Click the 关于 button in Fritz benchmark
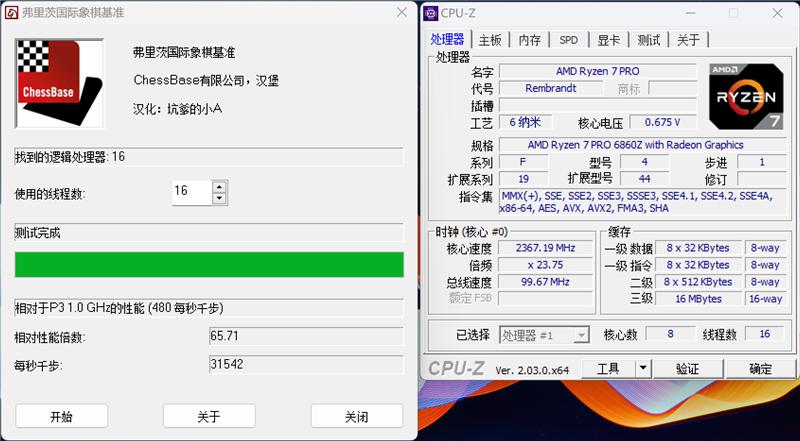Screen dimensions: 800x441 point(209,416)
